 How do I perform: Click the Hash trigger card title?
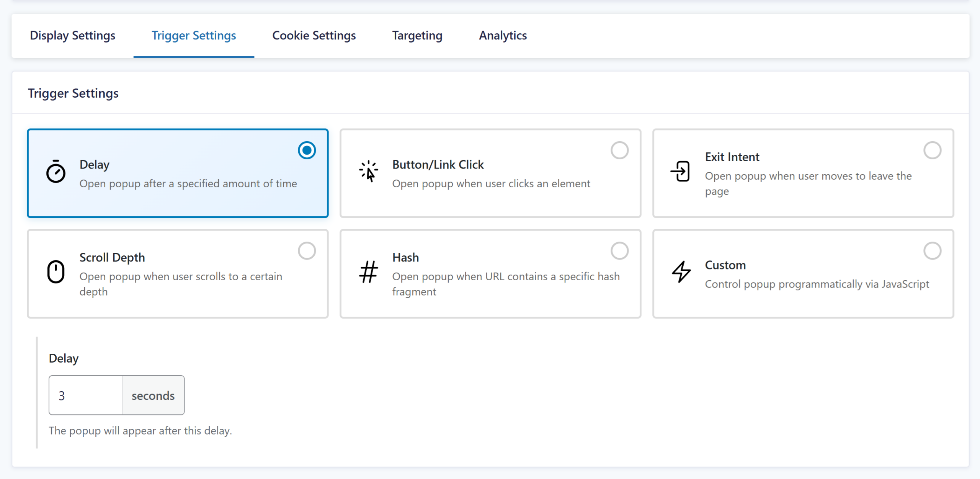coord(405,257)
